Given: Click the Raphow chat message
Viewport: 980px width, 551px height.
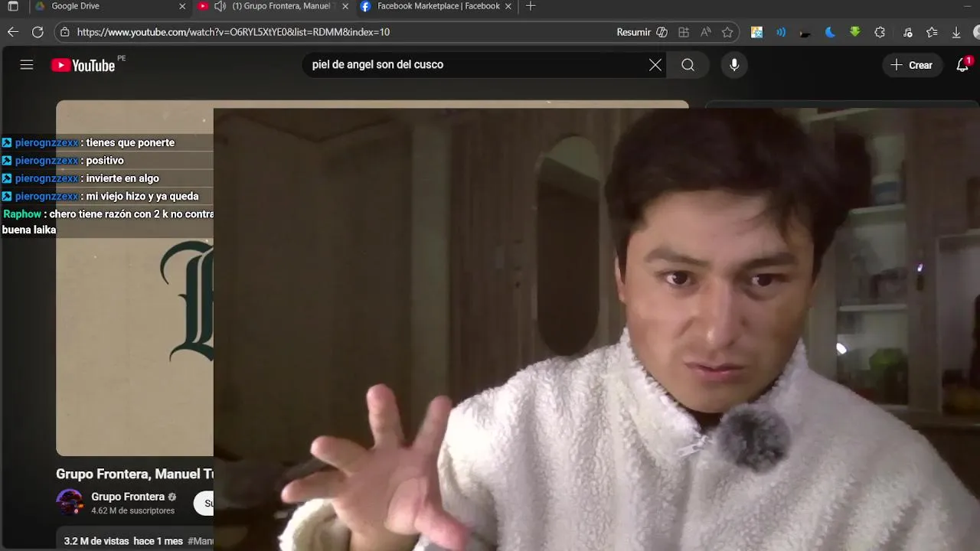Looking at the screenshot, I should 107,222.
